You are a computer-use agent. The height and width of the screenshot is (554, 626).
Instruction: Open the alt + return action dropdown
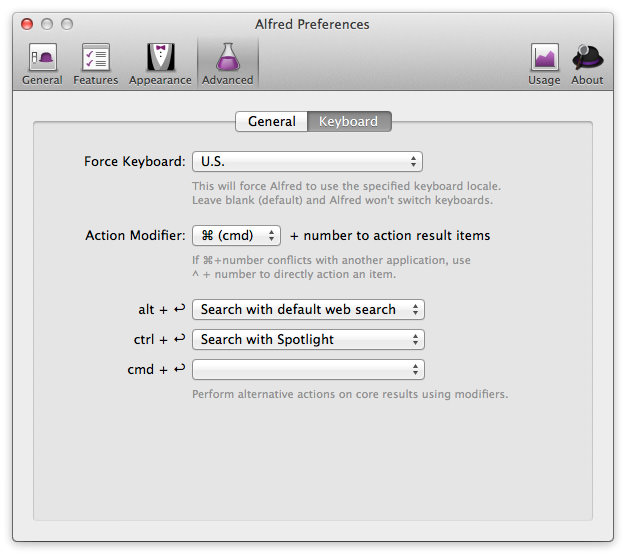click(x=308, y=310)
